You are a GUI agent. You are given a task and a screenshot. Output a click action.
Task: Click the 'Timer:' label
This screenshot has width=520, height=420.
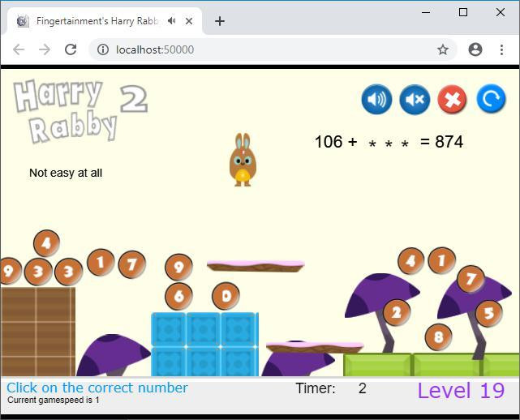click(x=316, y=388)
